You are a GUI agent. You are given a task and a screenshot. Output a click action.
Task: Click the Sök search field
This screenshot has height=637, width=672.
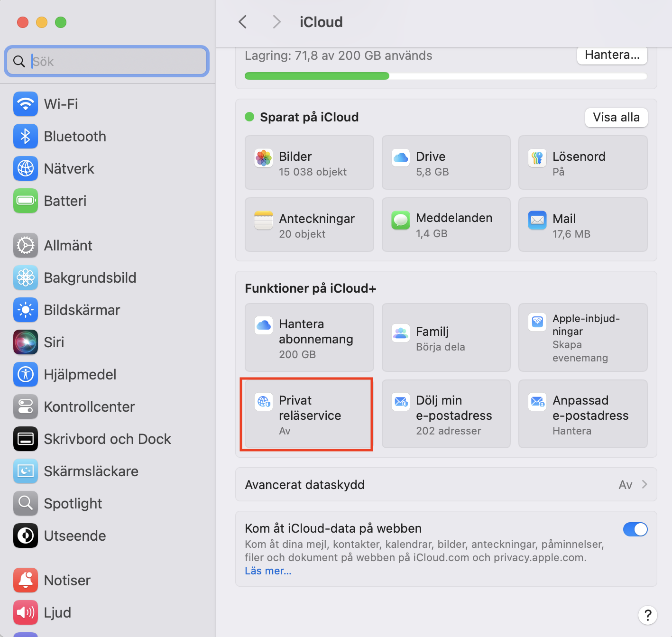[x=107, y=61]
